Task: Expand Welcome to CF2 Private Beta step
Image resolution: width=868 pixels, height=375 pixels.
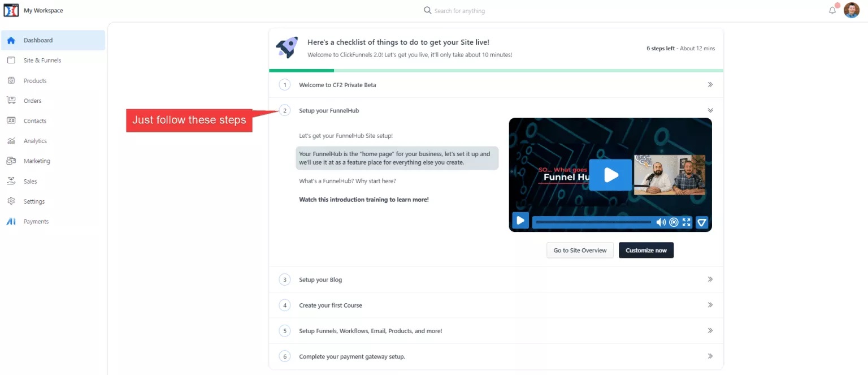Action: click(x=710, y=85)
